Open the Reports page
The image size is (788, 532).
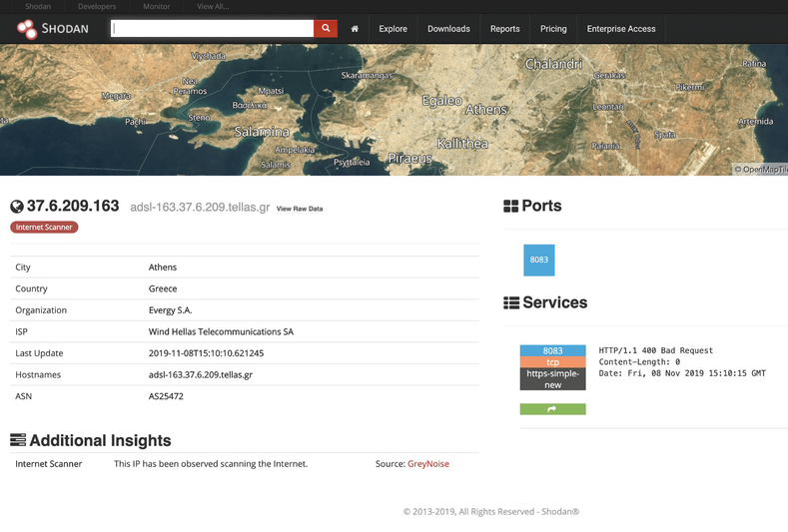(x=505, y=29)
